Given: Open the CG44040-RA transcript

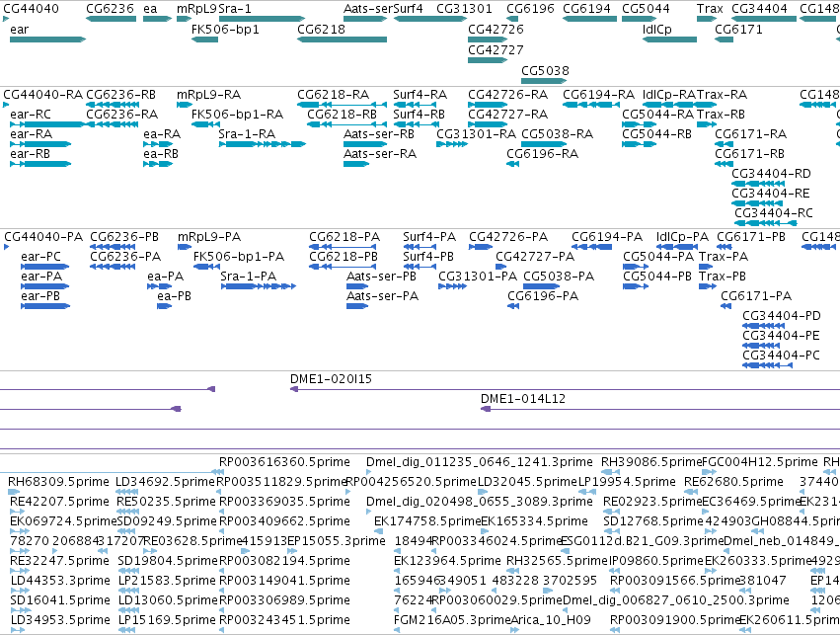Looking at the screenshot, I should tap(6, 104).
